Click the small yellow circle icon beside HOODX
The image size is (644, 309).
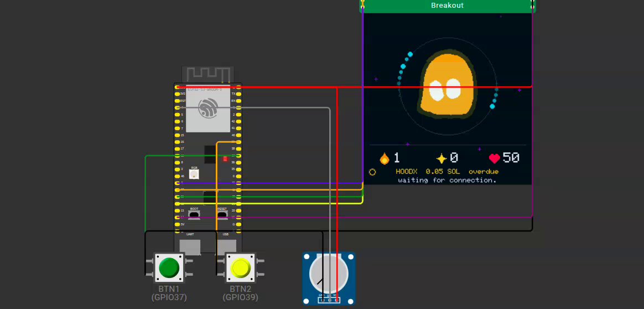click(372, 172)
